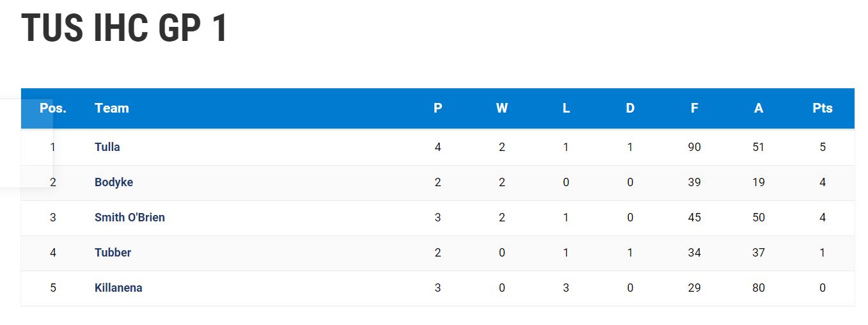Open the Tubber team link

(x=113, y=253)
